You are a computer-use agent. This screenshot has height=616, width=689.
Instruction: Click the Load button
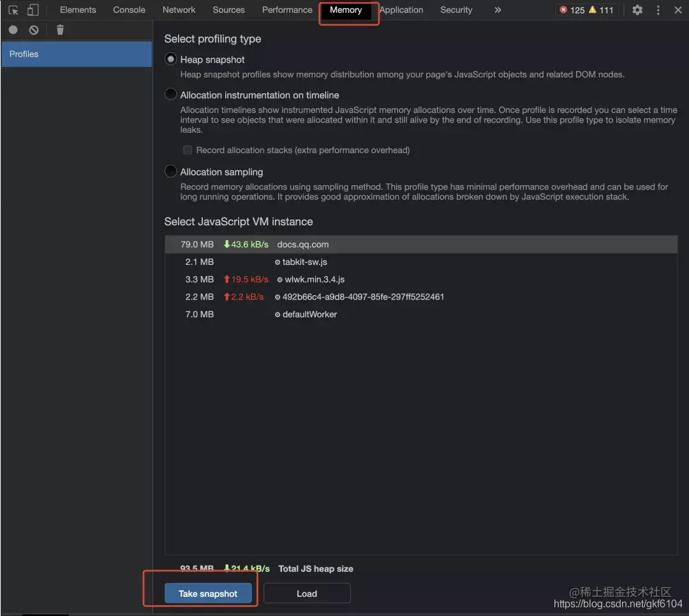tap(307, 593)
